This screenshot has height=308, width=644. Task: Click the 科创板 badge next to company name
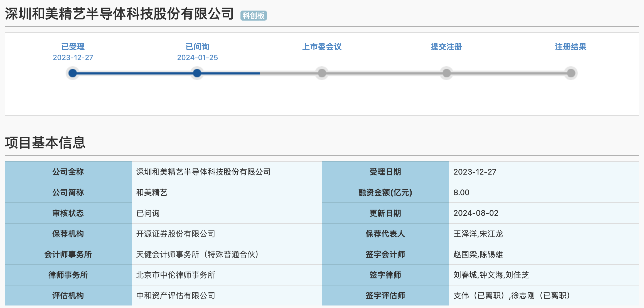click(254, 16)
